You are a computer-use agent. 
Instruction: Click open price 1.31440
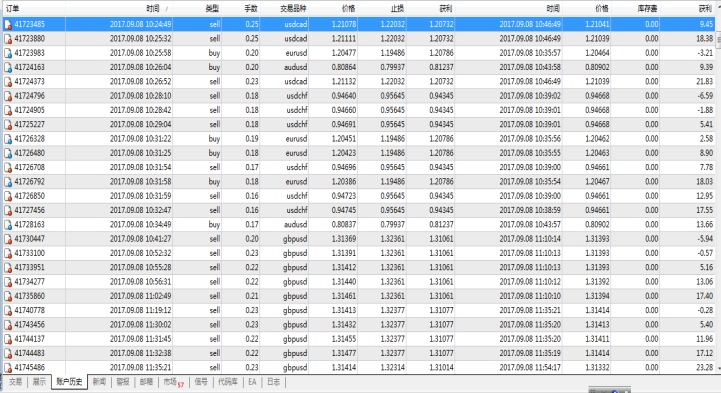343,281
